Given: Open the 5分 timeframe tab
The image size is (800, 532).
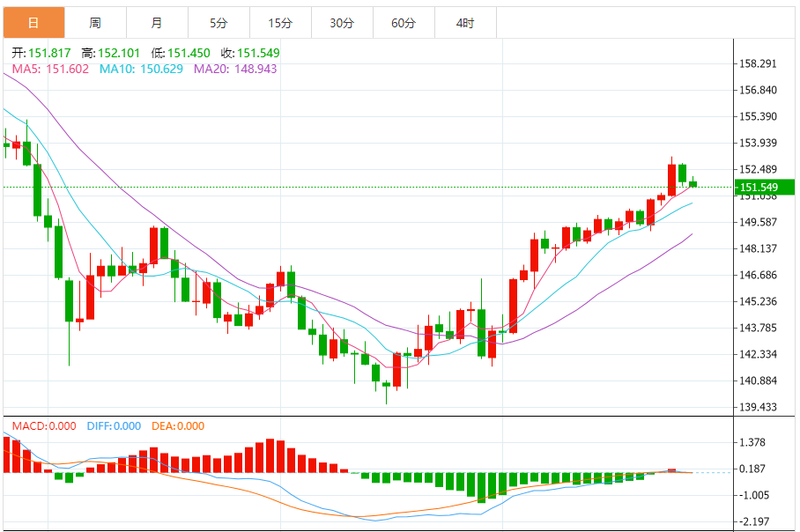Looking at the screenshot, I should 219,22.
